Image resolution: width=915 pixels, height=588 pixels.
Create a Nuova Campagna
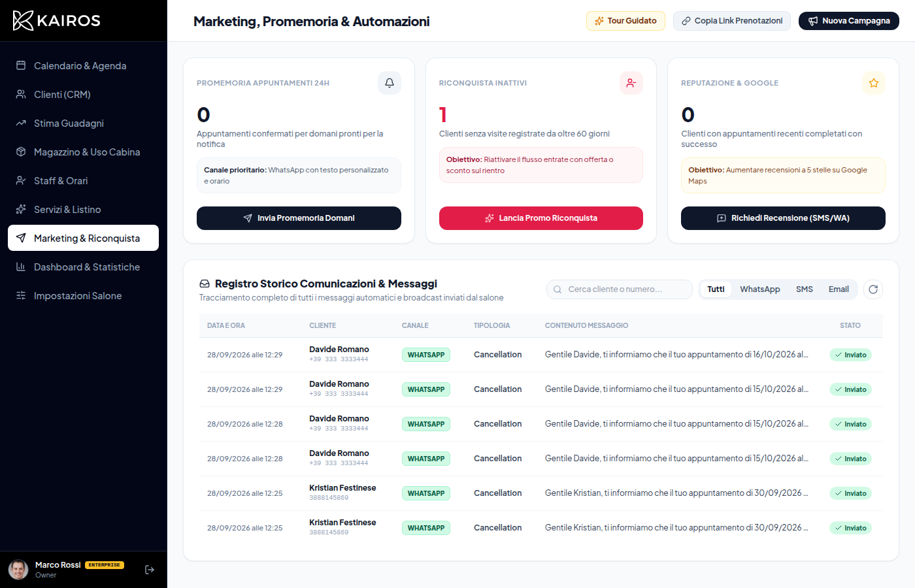pos(849,21)
